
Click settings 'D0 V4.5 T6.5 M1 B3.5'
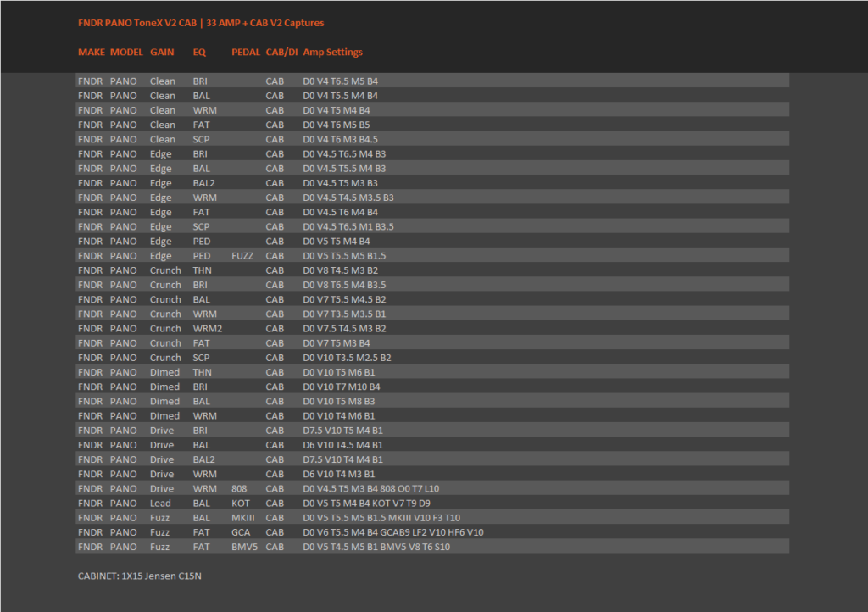348,227
